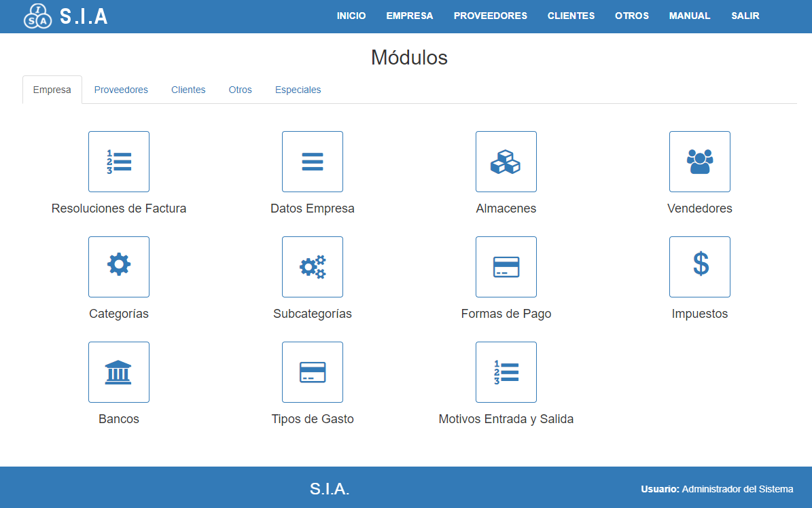Open the Categorías gear icon
Screen dimensions: 812x508
[119, 267]
